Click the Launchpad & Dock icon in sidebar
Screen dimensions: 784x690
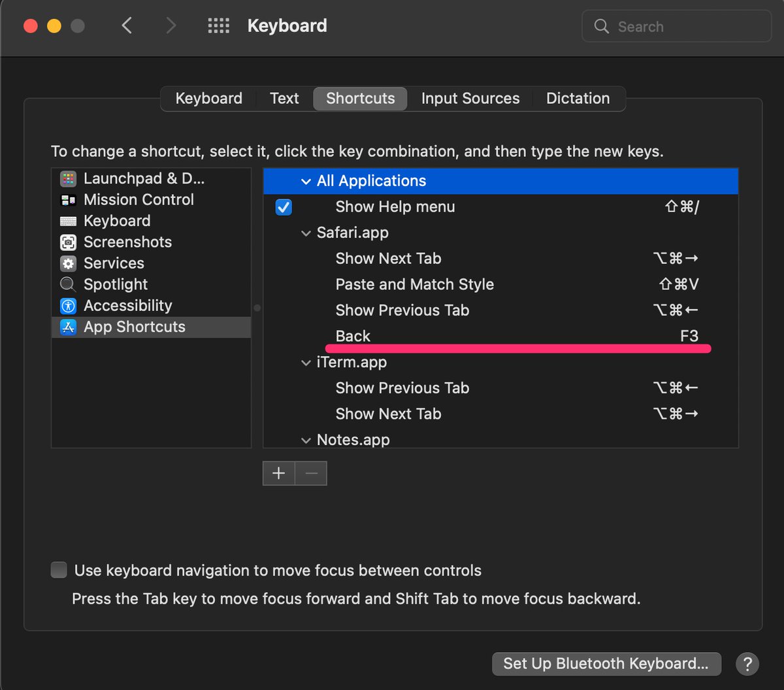tap(68, 178)
